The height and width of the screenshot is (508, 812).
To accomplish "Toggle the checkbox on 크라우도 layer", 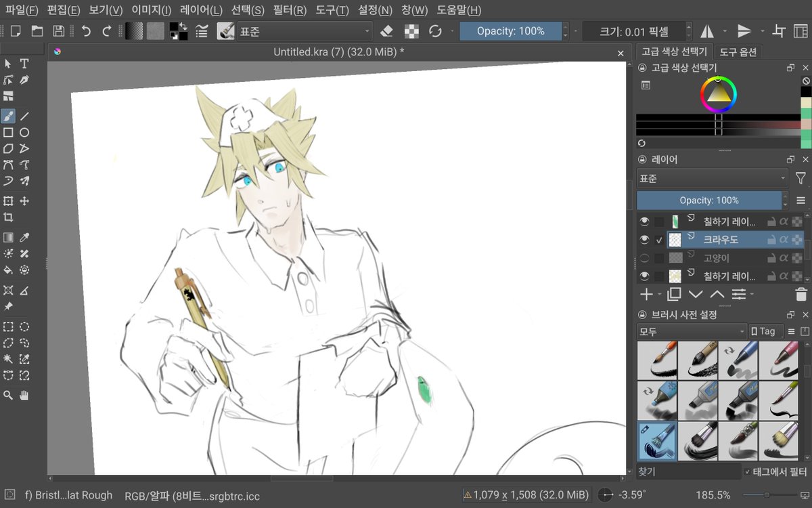I will click(659, 239).
